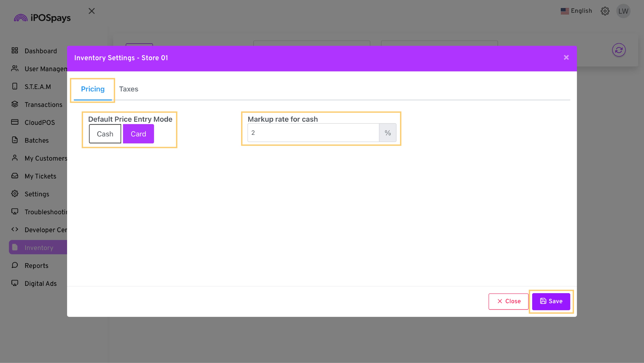The width and height of the screenshot is (644, 363).
Task: Select Card price entry mode
Action: (x=138, y=134)
